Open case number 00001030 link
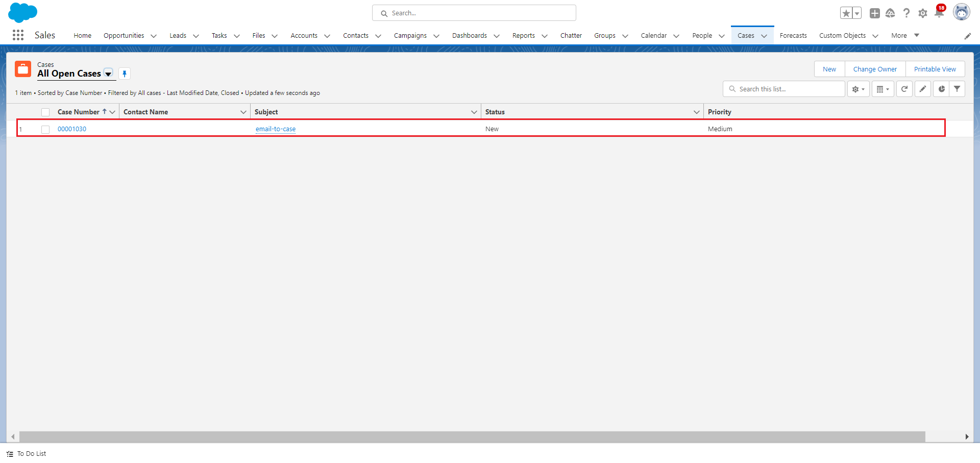This screenshot has width=980, height=463. [x=72, y=129]
